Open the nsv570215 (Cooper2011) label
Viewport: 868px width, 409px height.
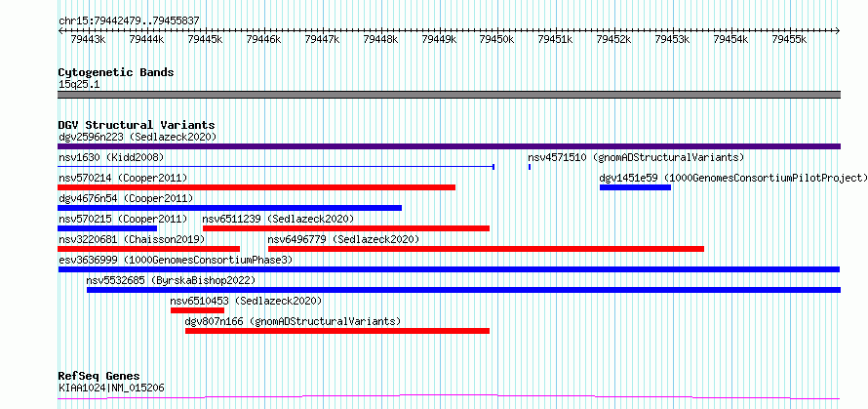pyautogui.click(x=123, y=219)
